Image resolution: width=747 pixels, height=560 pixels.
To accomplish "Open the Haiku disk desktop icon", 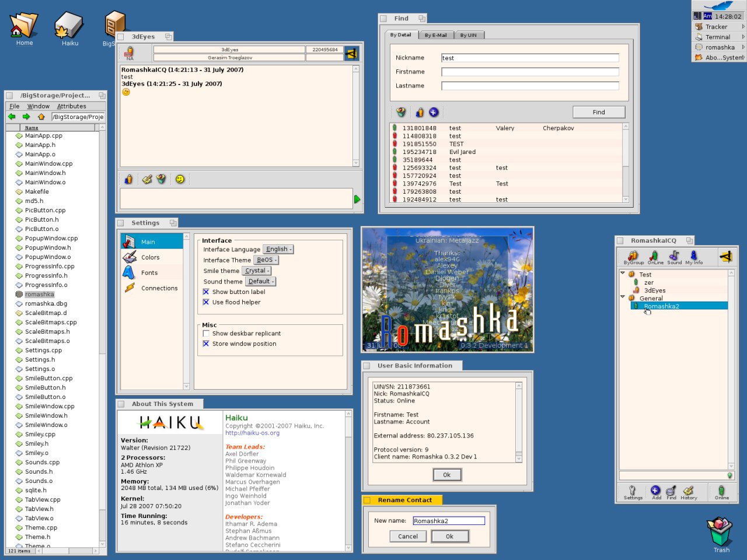I will [x=70, y=28].
